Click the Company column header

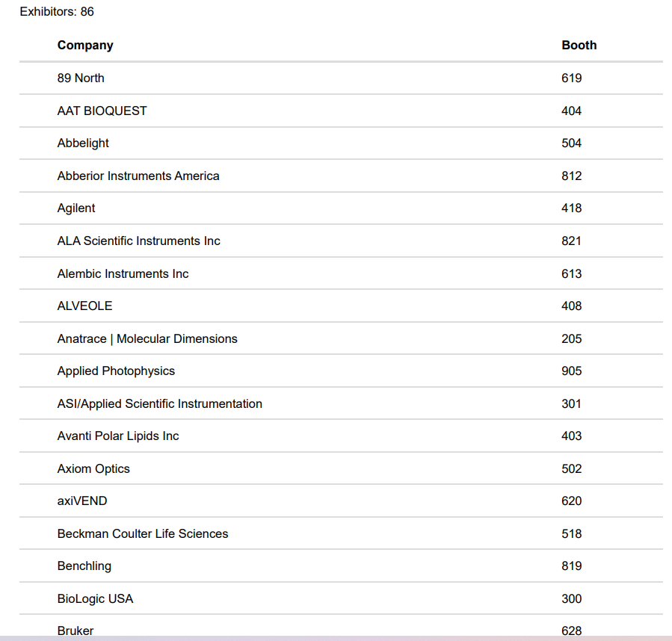(85, 46)
